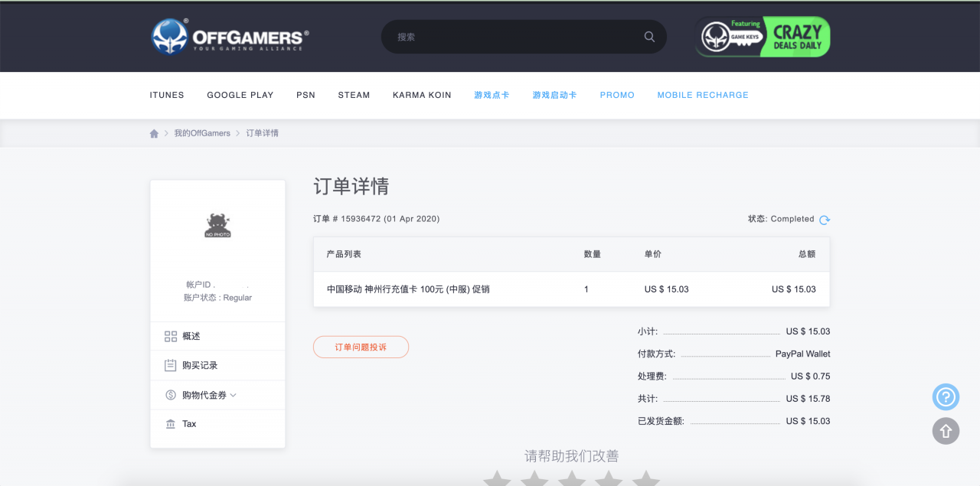Click the No Photo avatar image
Image resolution: width=980 pixels, height=486 pixels.
tap(217, 225)
